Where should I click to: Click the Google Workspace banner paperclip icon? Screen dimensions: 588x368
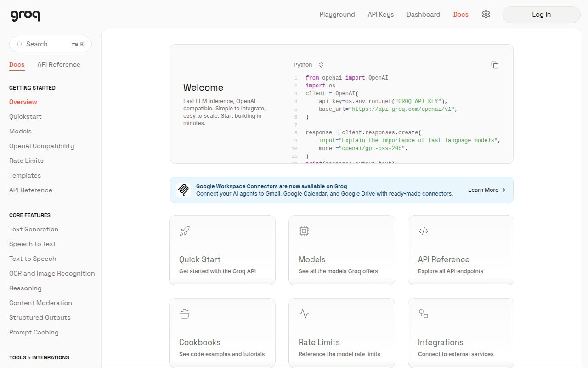[183, 190]
